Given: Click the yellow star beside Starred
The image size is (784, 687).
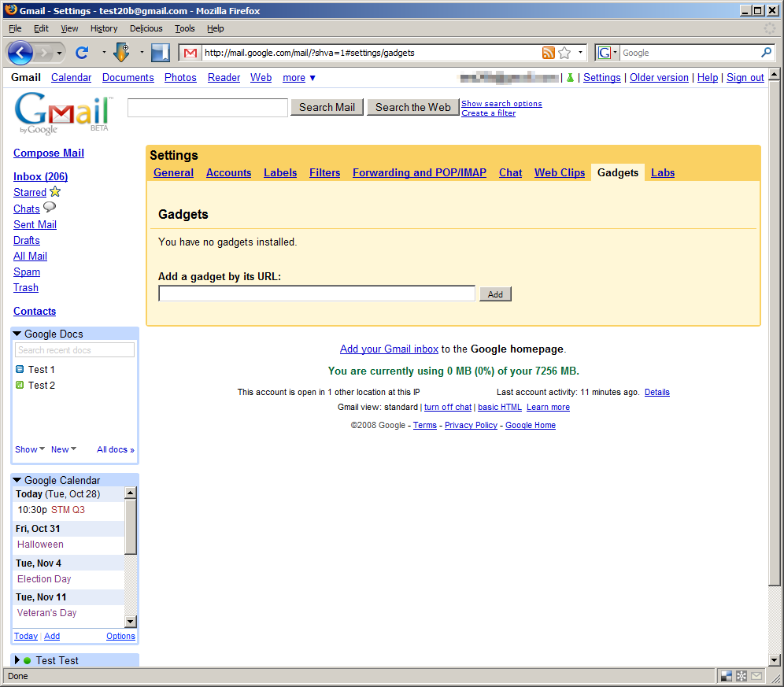Looking at the screenshot, I should pyautogui.click(x=55, y=191).
